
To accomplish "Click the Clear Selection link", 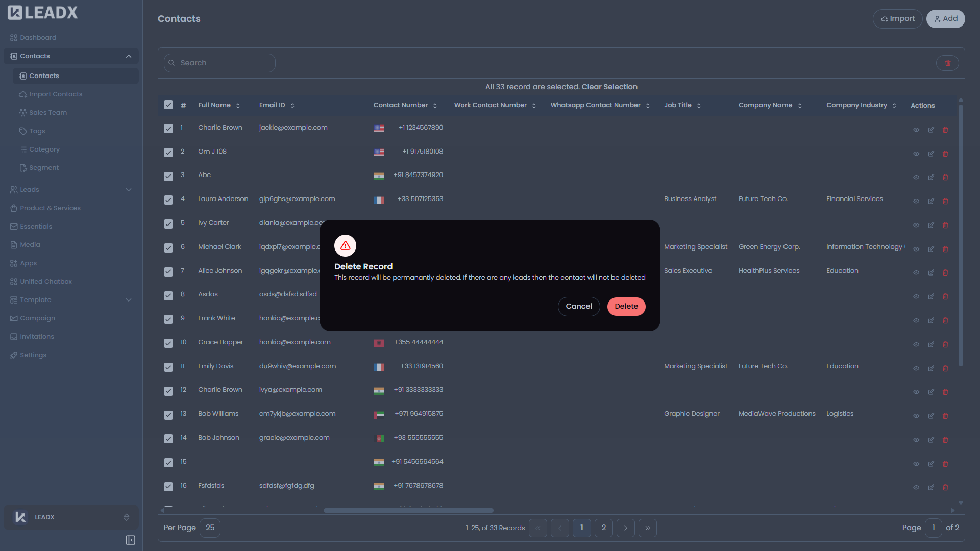I will click(609, 87).
